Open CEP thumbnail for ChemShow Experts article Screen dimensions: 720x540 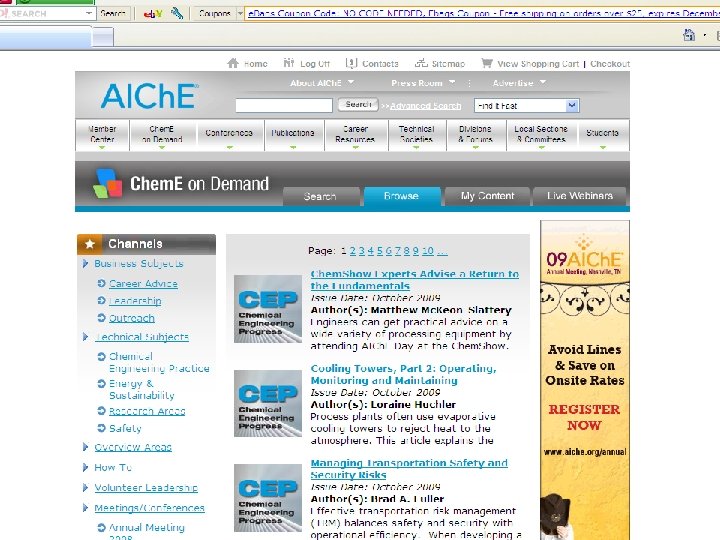[268, 309]
